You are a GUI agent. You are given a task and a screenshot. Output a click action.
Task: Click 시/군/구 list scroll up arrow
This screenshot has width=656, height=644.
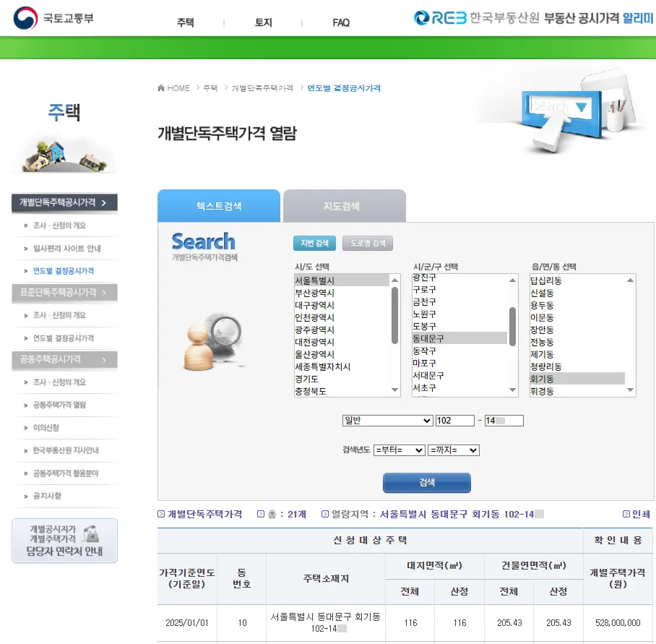pos(512,280)
